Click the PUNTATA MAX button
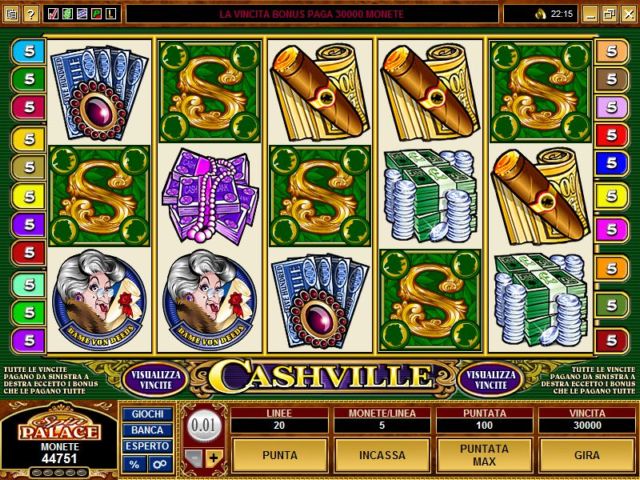640x480 pixels. pos(484,455)
